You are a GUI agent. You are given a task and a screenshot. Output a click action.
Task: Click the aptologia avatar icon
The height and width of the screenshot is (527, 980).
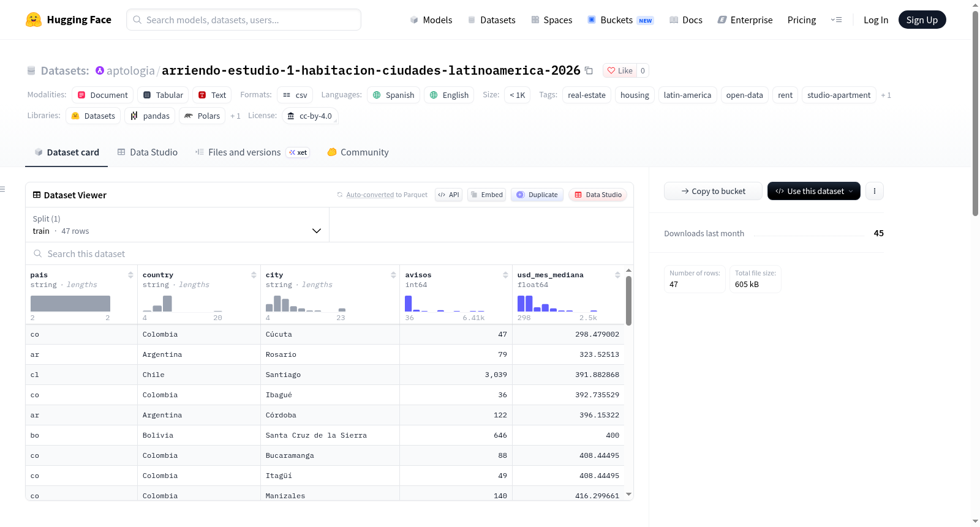coord(100,70)
